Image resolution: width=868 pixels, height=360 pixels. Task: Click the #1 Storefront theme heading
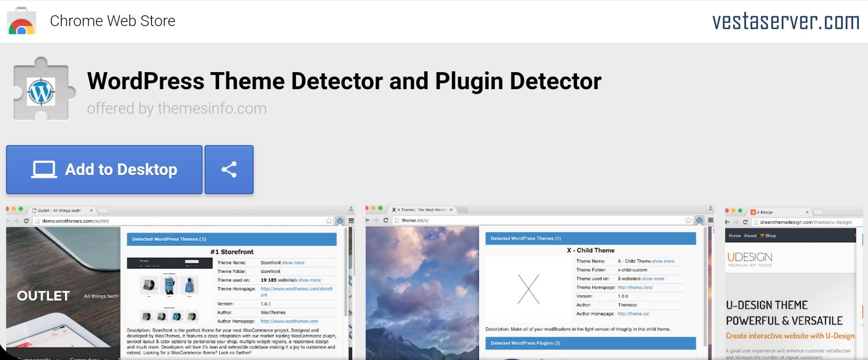(232, 252)
